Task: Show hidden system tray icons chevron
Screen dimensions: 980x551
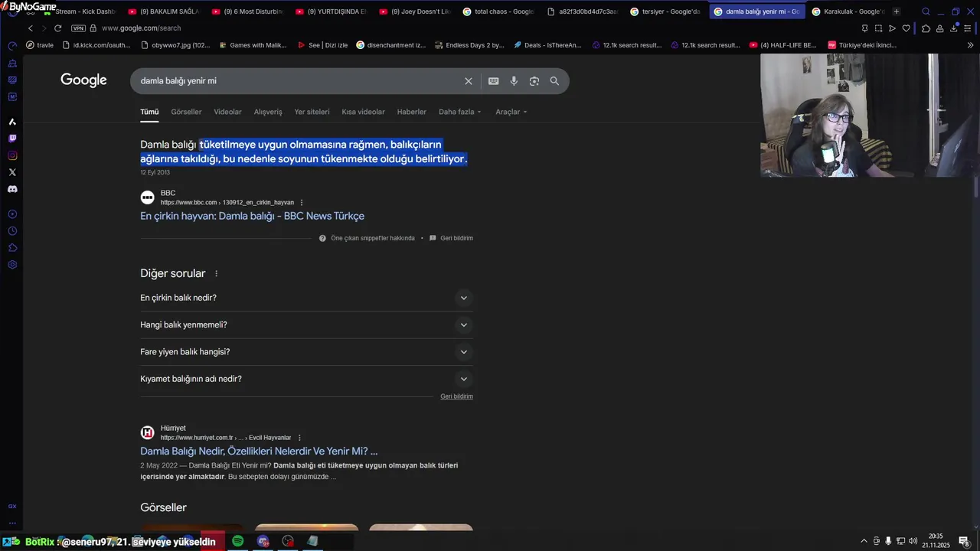Action: pyautogui.click(x=864, y=541)
